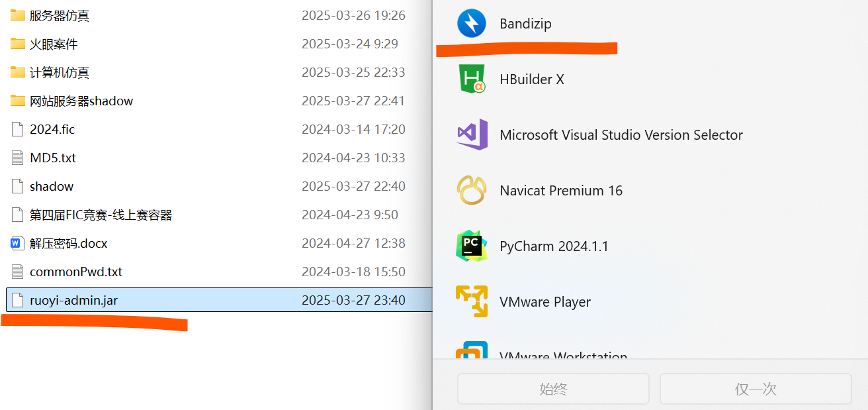The height and width of the screenshot is (410, 868).
Task: Click the commonPwd.txt file icon
Action: tap(18, 272)
